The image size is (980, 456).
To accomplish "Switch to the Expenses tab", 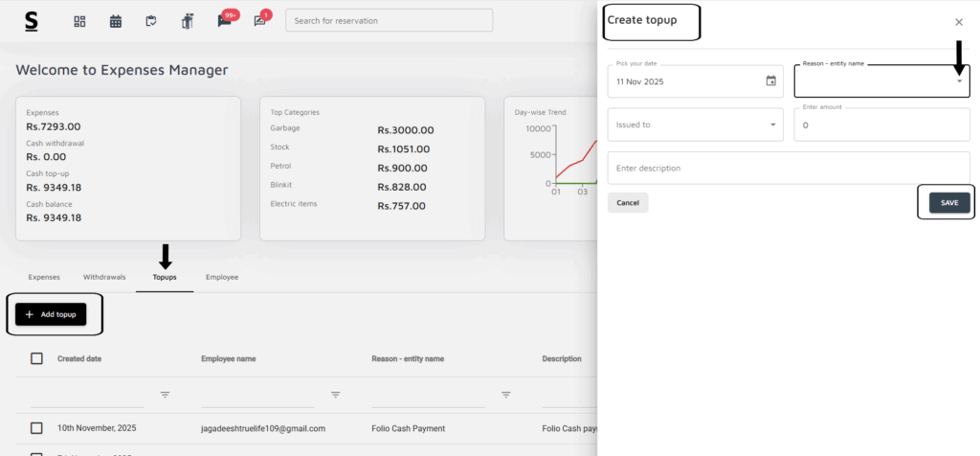I will [44, 277].
